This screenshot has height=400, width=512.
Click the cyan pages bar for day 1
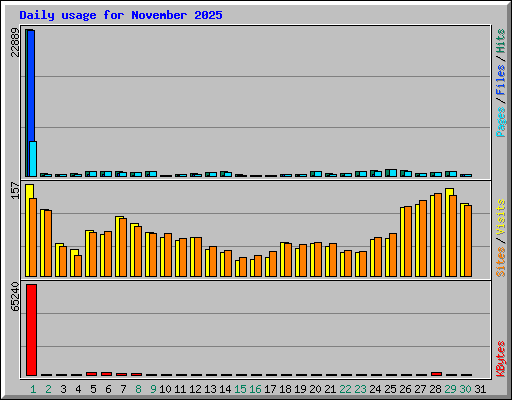click(33, 159)
